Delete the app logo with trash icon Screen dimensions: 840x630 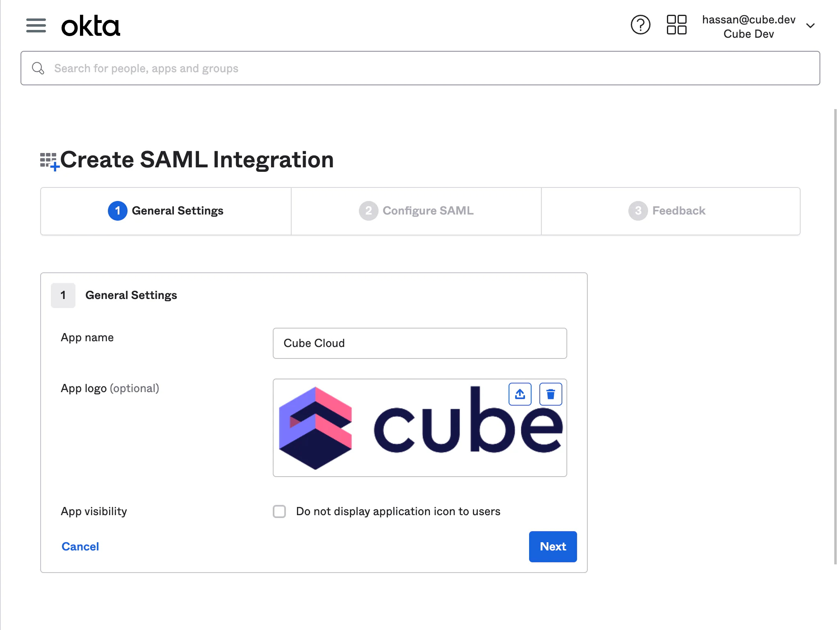point(550,394)
